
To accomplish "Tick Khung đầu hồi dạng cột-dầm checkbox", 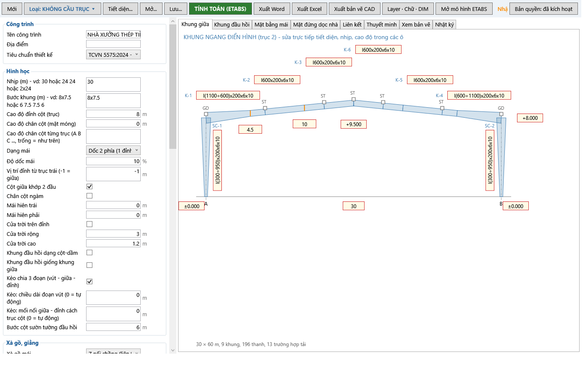I will pos(89,253).
